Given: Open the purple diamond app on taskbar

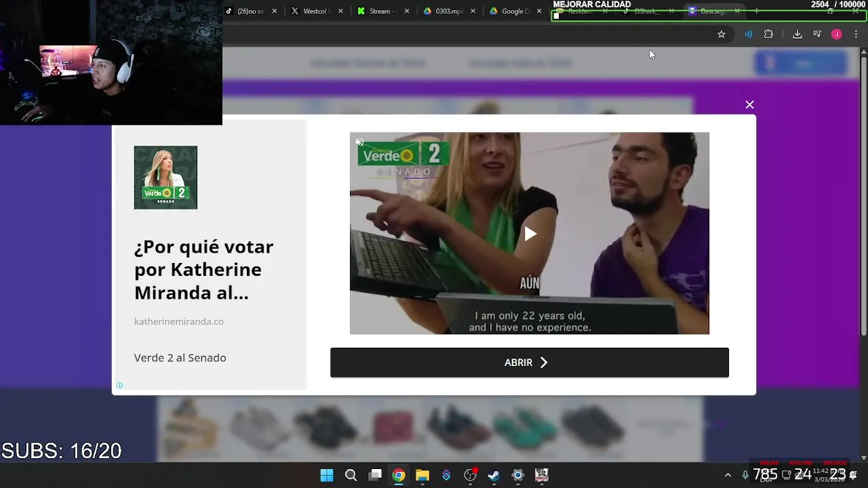Looking at the screenshot, I should pyautogui.click(x=446, y=475).
